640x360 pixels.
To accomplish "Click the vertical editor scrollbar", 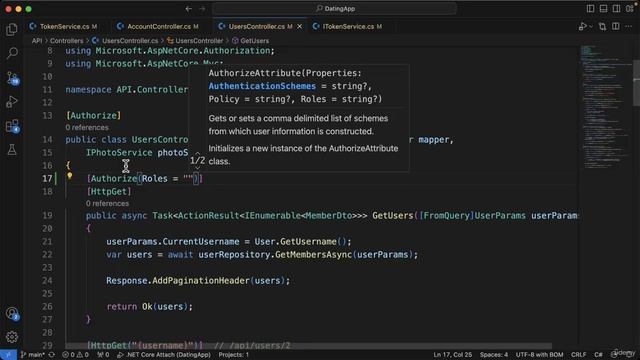I will tap(636, 84).
